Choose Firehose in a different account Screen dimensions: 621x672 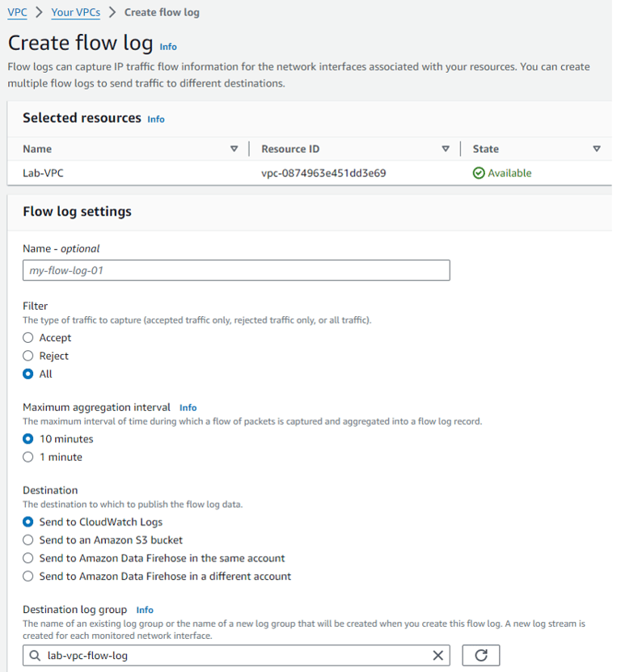28,577
